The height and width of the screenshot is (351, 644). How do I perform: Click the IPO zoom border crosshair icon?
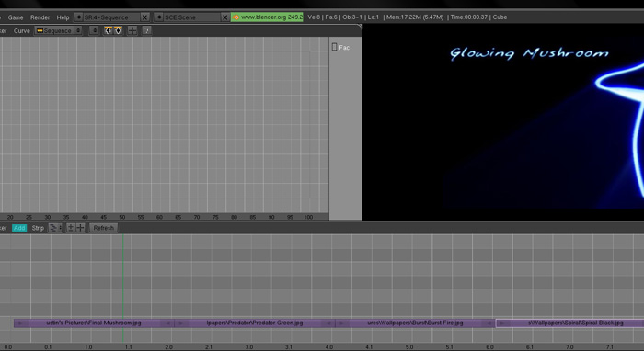click(132, 30)
